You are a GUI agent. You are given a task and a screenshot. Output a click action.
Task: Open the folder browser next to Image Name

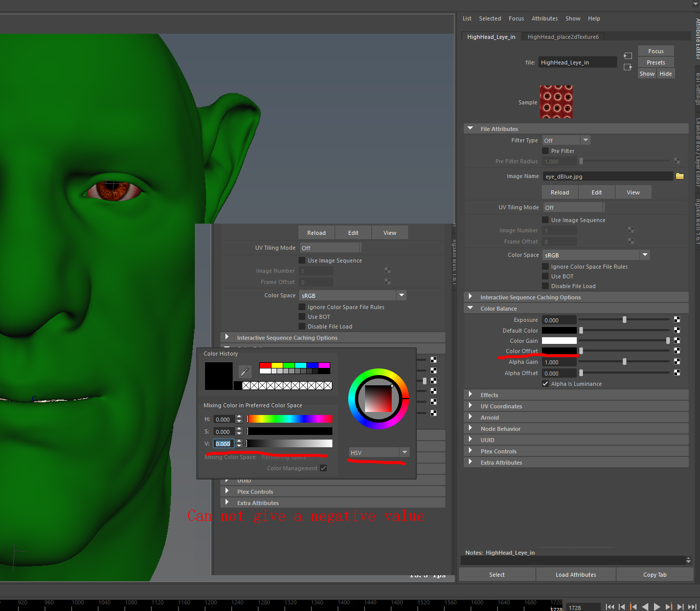(680, 176)
